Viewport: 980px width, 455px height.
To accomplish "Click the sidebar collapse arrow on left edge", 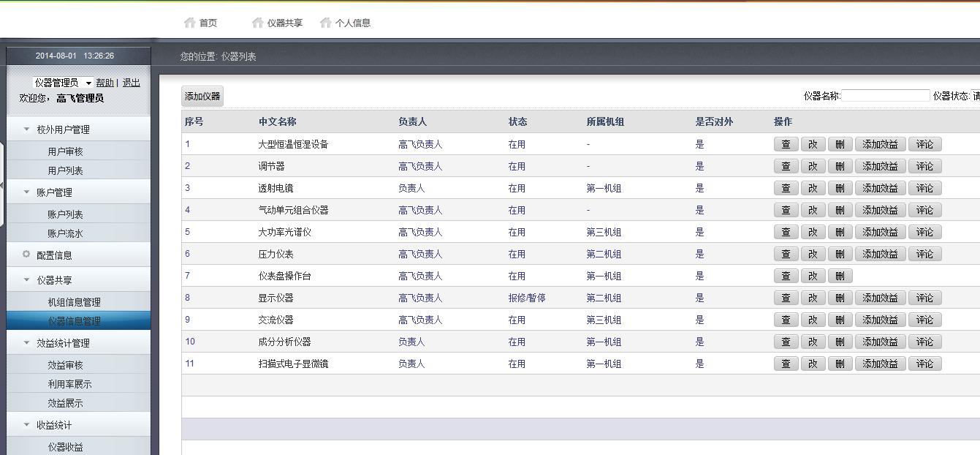I will [x=2, y=185].
